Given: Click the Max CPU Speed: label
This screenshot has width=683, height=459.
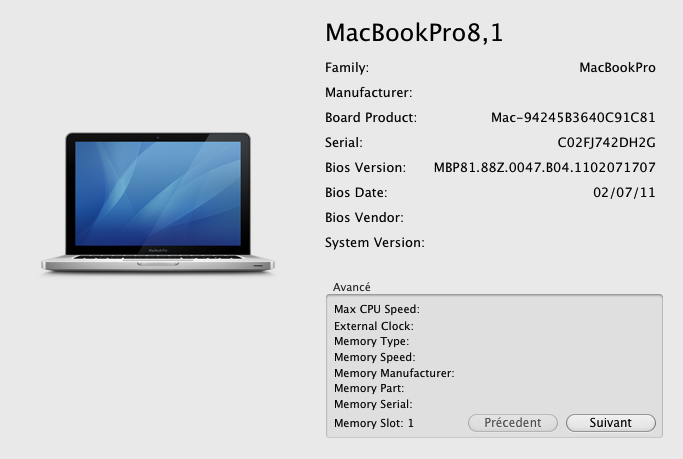Looking at the screenshot, I should (377, 309).
